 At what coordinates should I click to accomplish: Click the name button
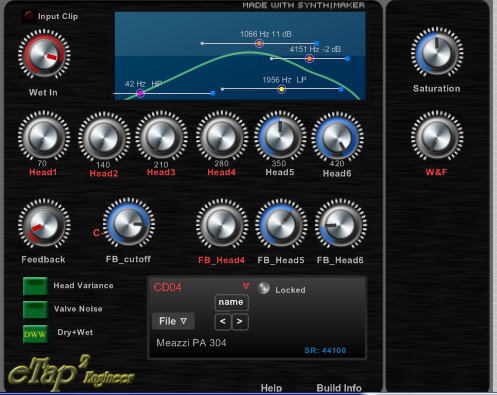pyautogui.click(x=231, y=302)
